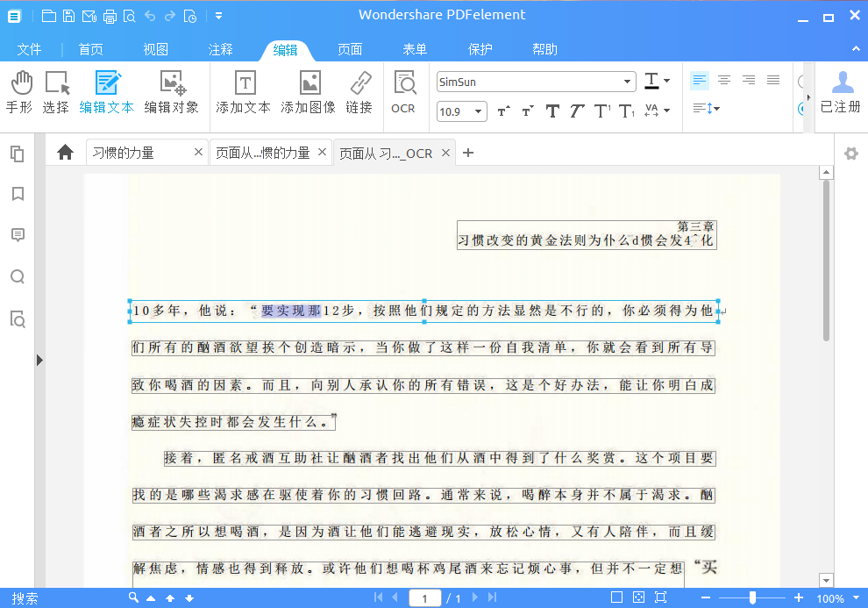Click Add Image tool (添加图像)
The width and height of the screenshot is (868, 608).
pyautogui.click(x=309, y=92)
